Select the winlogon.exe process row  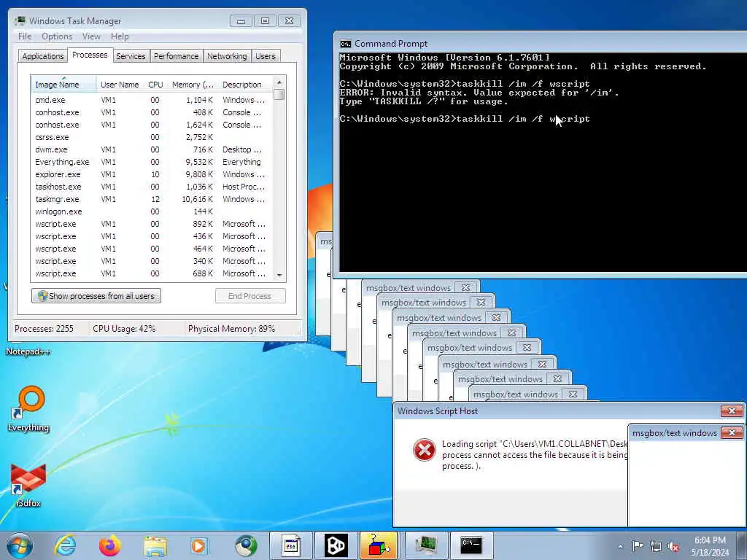(152, 211)
